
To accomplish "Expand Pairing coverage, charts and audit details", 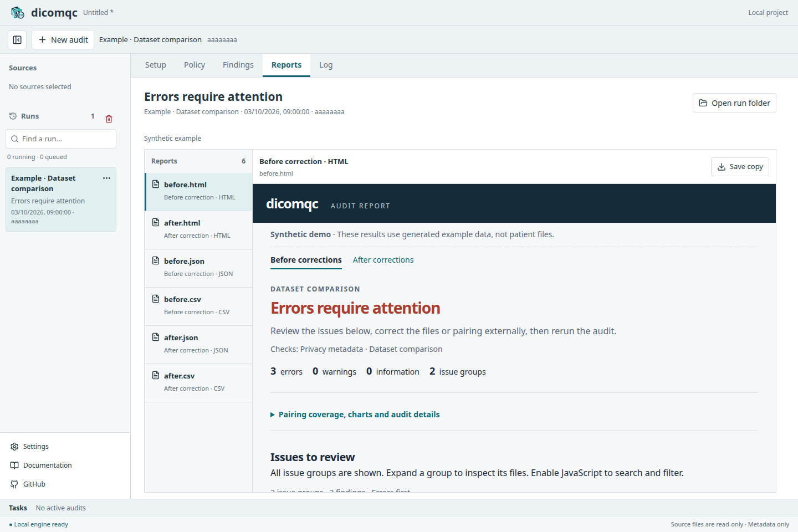I will coord(355,415).
